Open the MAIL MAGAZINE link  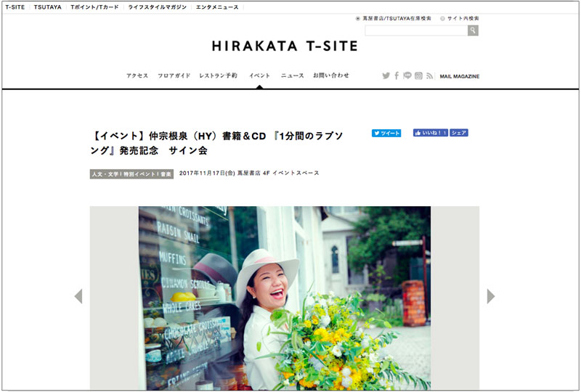pyautogui.click(x=460, y=76)
